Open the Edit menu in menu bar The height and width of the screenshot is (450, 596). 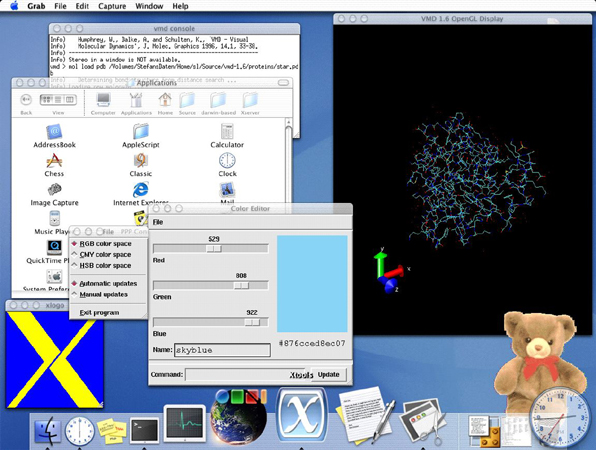82,6
